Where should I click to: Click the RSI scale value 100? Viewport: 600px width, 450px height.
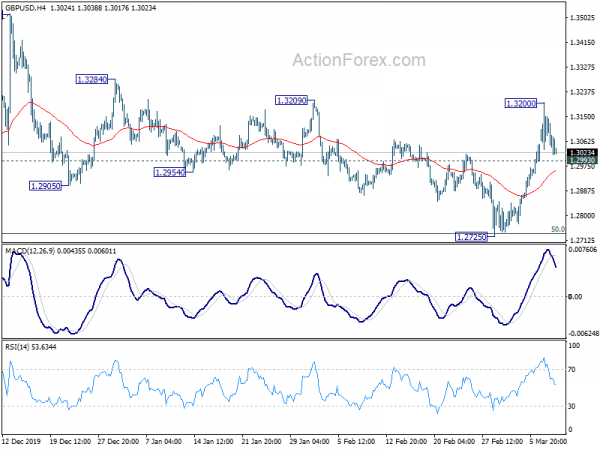click(574, 346)
